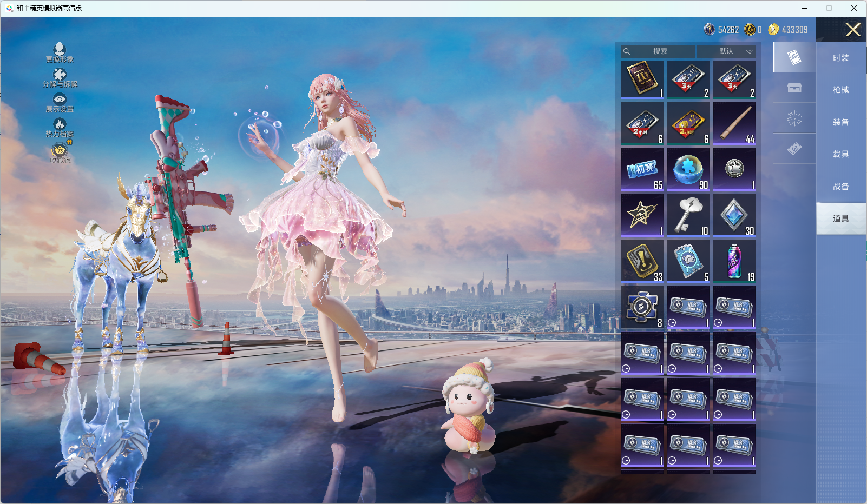Select the lightning cloud key item
The image size is (867, 504).
[688, 216]
